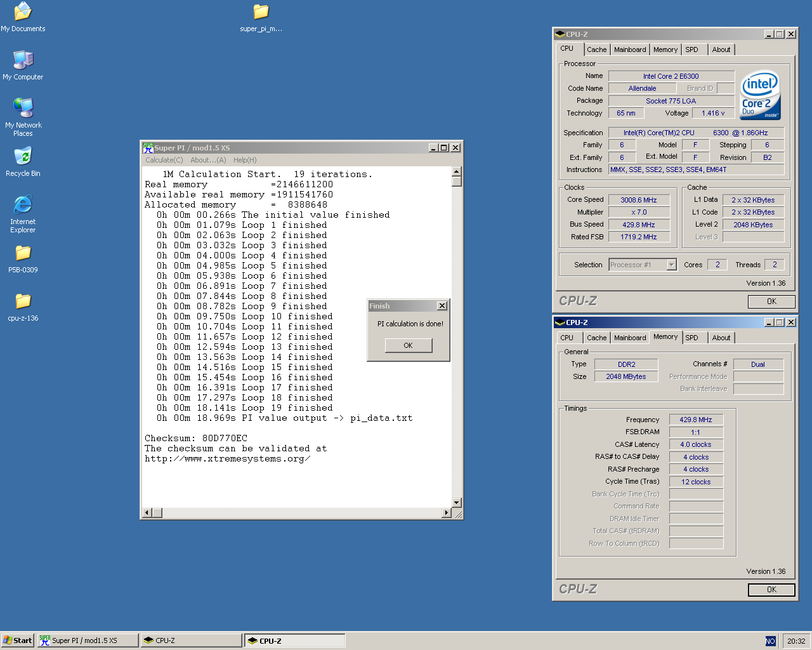Click the memory Size 2048 MBytes value

pos(626,376)
